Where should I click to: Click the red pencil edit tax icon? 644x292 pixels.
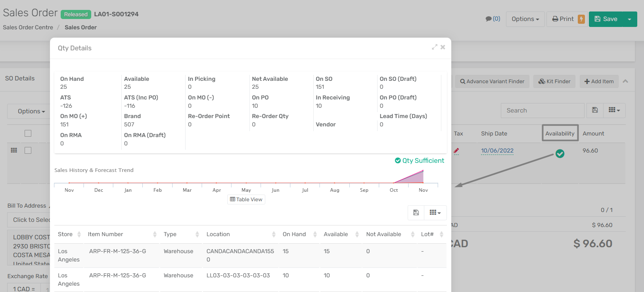pos(456,151)
